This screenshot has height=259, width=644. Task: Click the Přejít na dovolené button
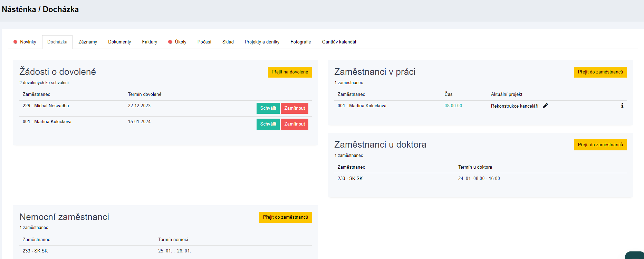coord(290,72)
